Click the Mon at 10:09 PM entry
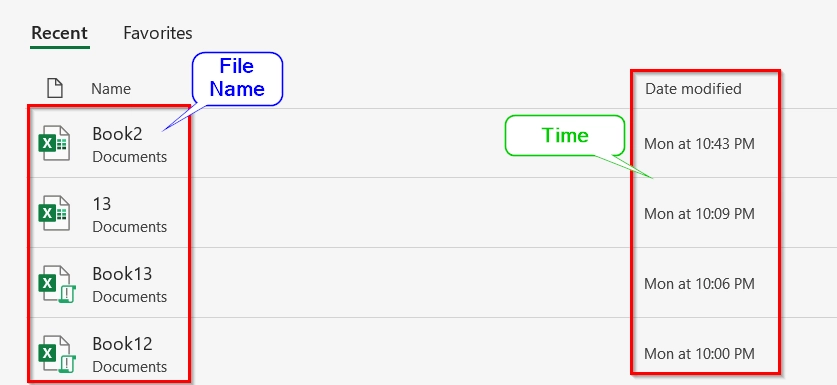Image resolution: width=837 pixels, height=385 pixels. (x=699, y=214)
